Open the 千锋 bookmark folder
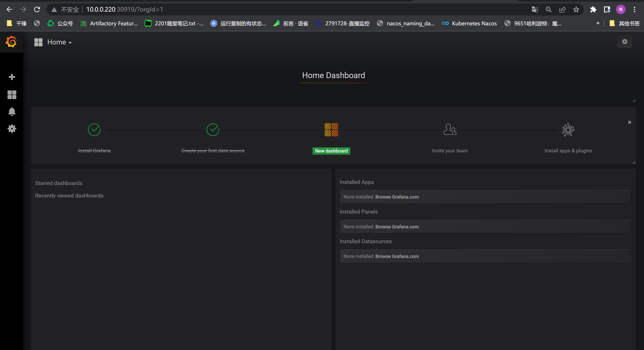The image size is (644, 350). click(x=17, y=24)
